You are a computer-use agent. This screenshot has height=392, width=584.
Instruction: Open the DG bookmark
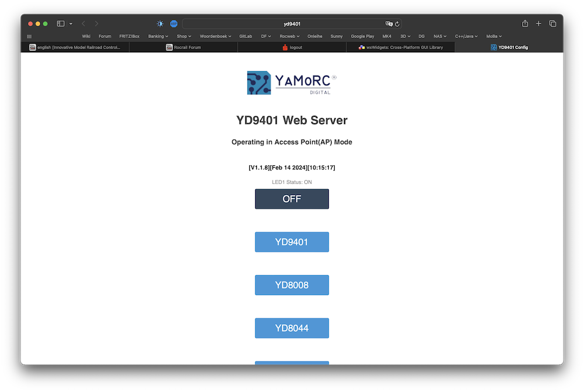pos(421,36)
